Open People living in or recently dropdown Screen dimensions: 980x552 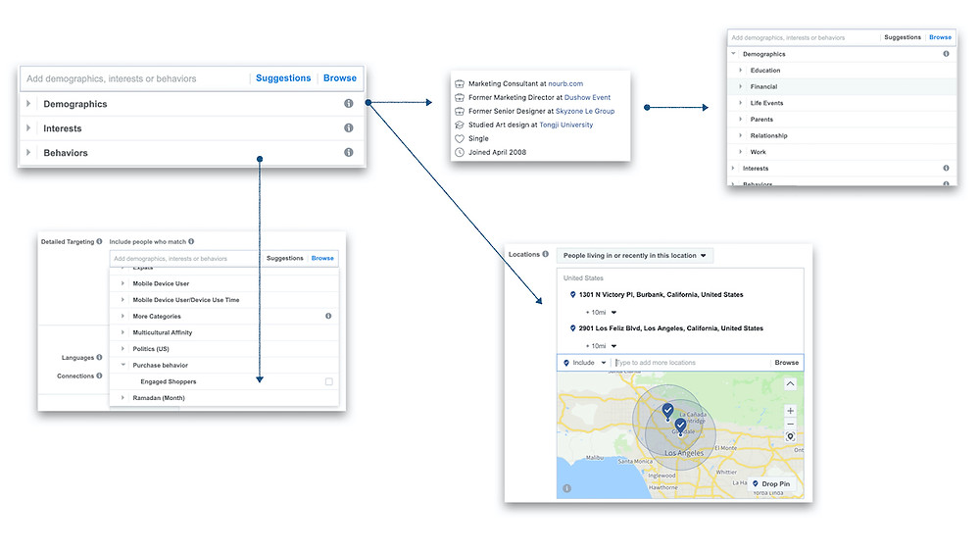point(634,256)
